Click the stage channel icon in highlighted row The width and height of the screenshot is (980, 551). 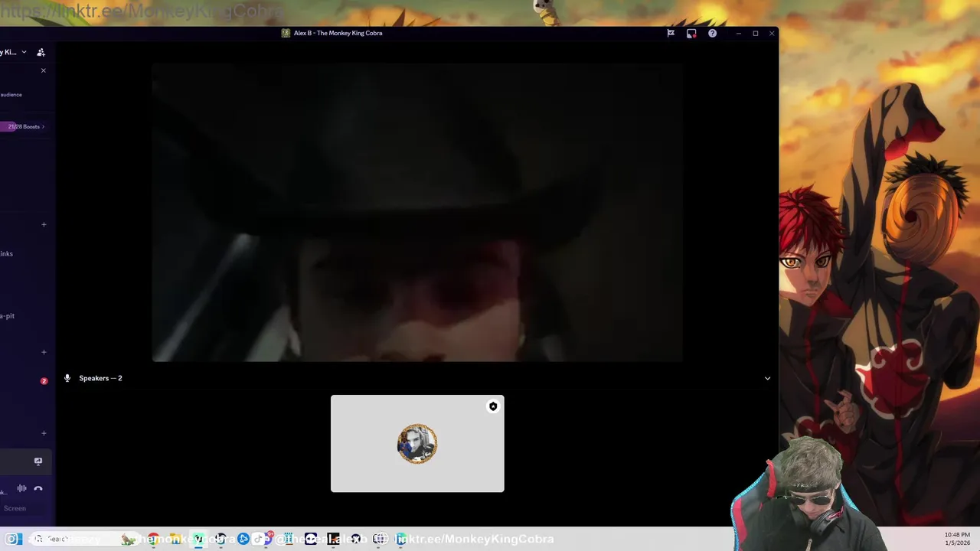[38, 461]
